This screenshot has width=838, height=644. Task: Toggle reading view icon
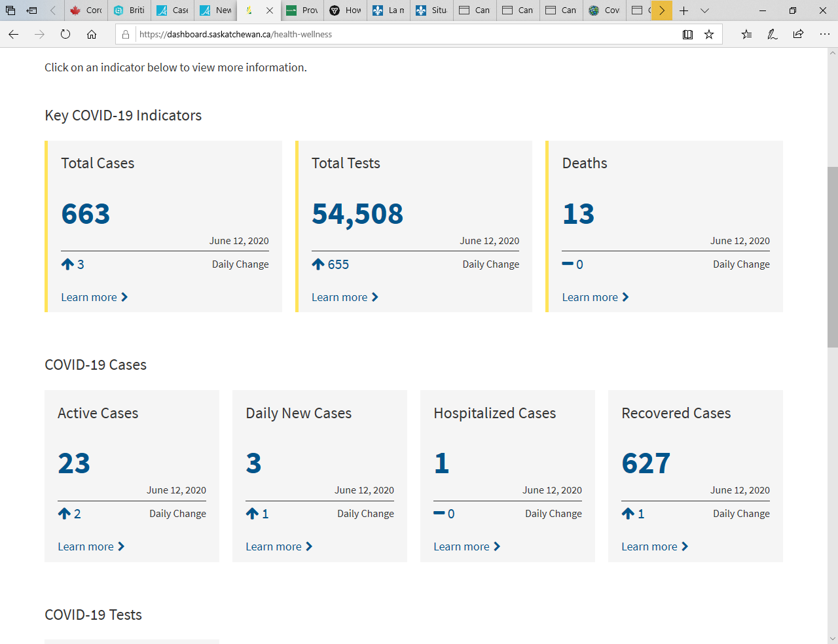tap(687, 35)
